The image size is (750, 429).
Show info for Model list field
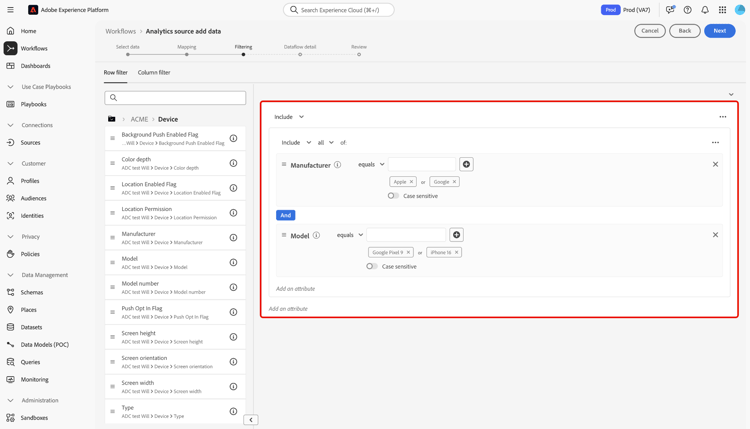[233, 263]
